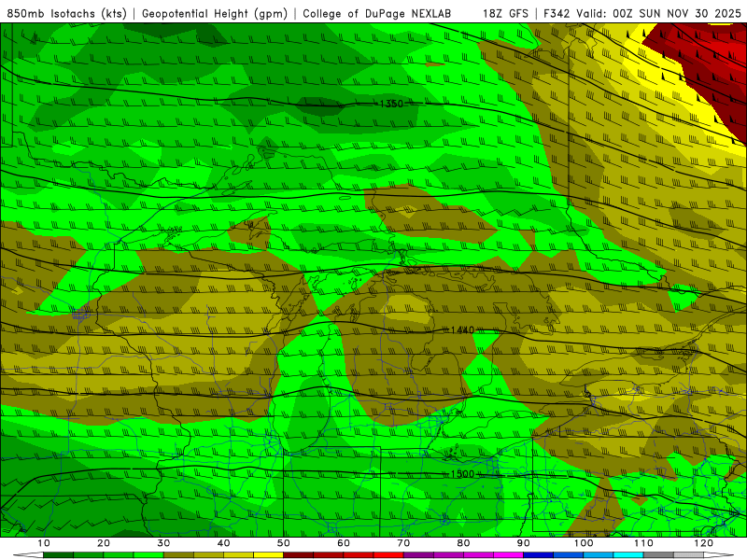Click the legend value 110

click(643, 543)
